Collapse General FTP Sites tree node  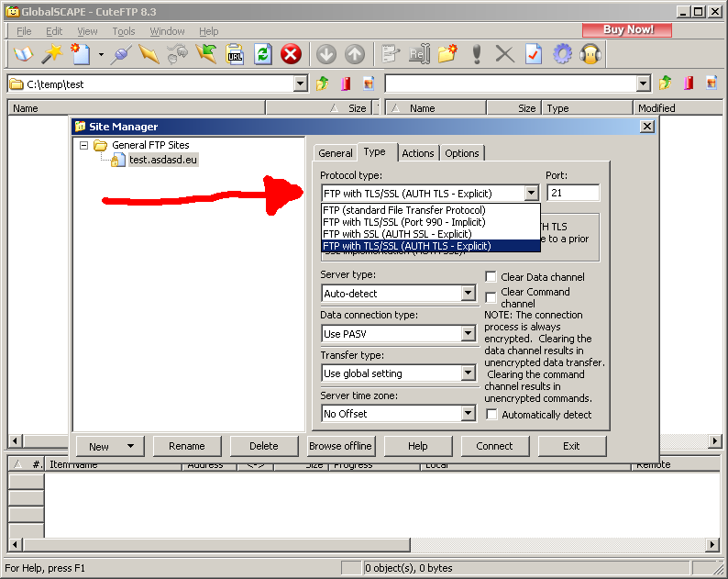(84, 146)
